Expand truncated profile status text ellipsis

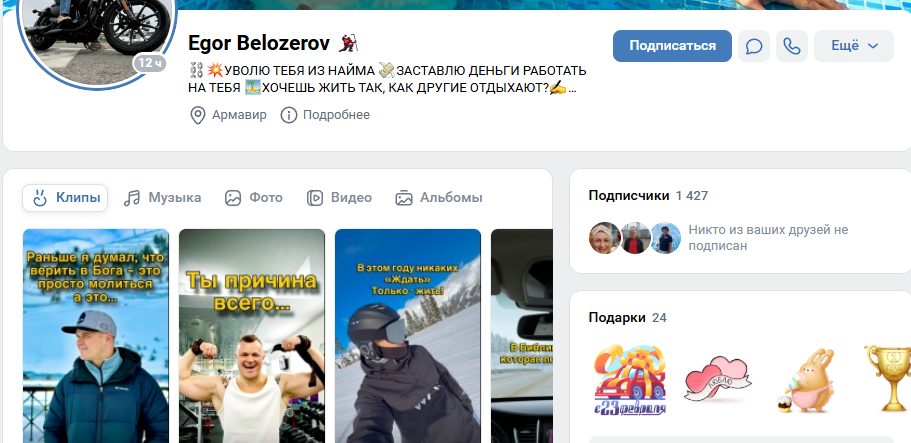(572, 89)
